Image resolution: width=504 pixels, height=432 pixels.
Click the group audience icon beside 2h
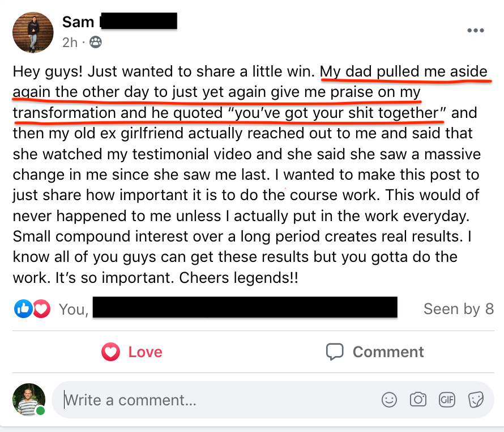[96, 42]
